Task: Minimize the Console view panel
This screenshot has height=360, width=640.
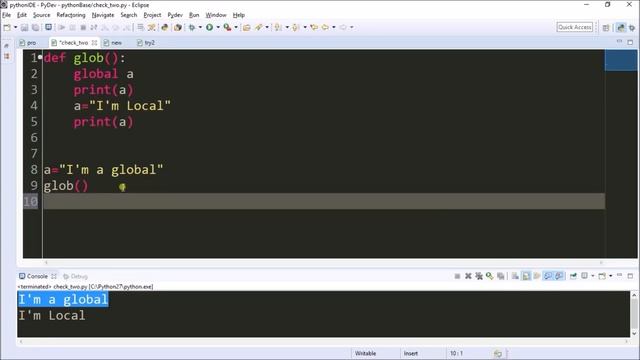Action: 619,276
